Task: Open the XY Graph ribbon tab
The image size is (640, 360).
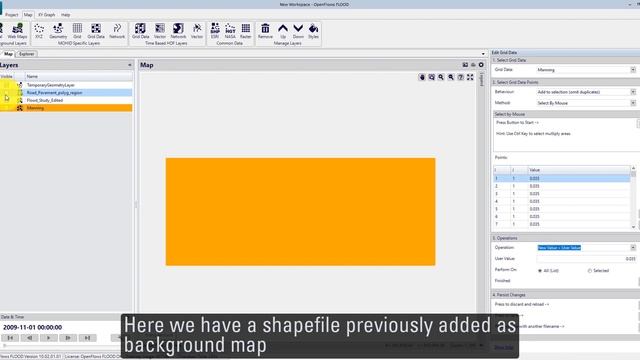Action: pyautogui.click(x=47, y=15)
